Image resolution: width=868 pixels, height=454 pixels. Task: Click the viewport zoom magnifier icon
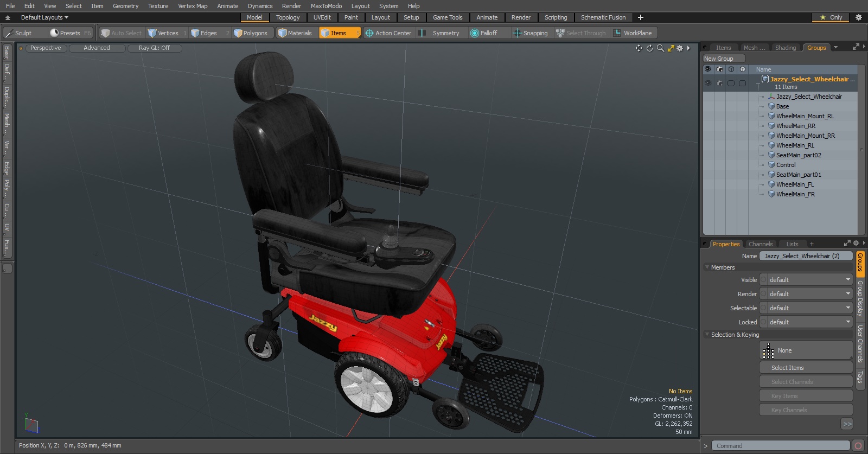click(660, 48)
